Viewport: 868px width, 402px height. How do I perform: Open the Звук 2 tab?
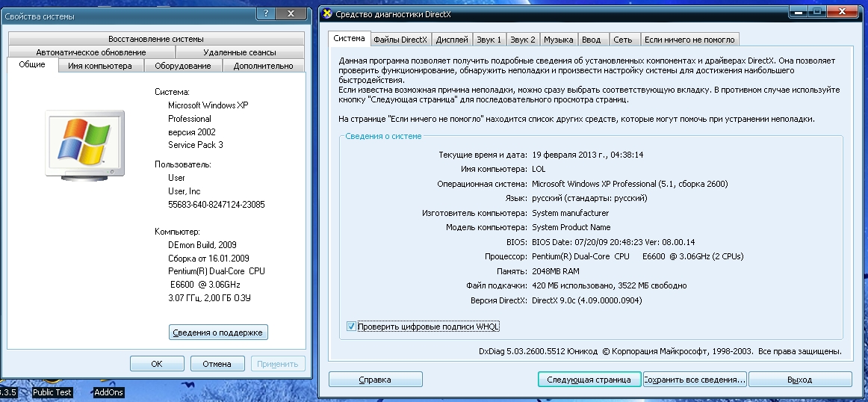click(523, 40)
